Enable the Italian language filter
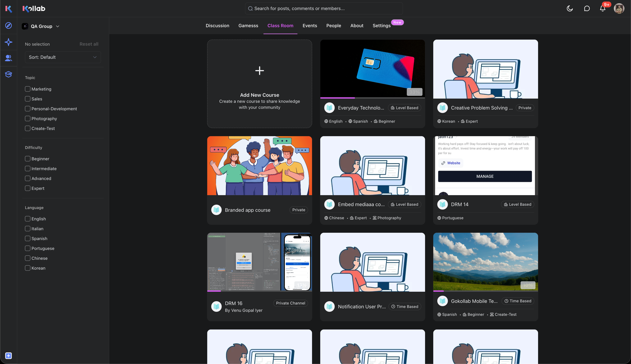This screenshot has height=364, width=631. point(28,229)
